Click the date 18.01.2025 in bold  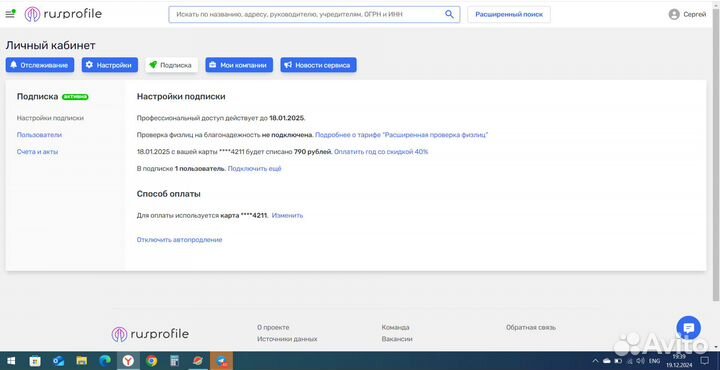coord(287,118)
